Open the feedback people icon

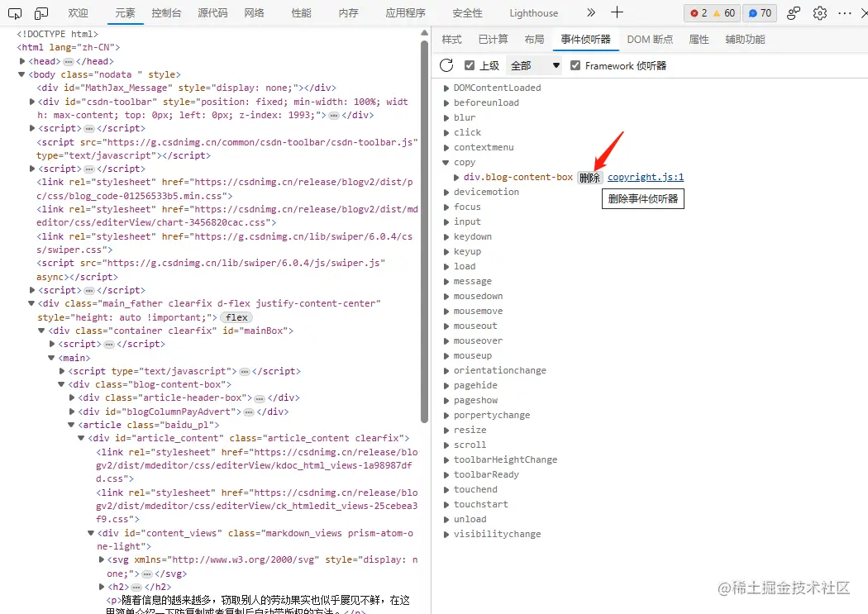point(794,12)
